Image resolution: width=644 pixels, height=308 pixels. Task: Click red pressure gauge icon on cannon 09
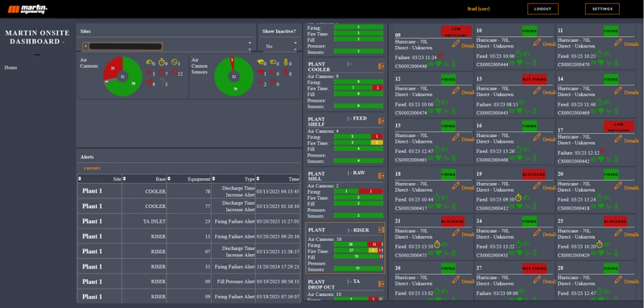click(x=440, y=56)
